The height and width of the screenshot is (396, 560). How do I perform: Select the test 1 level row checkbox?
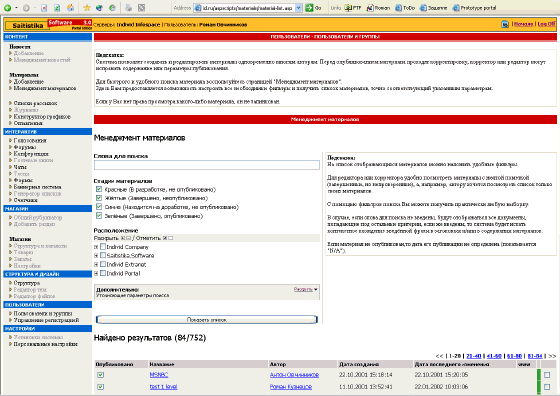coord(547,387)
